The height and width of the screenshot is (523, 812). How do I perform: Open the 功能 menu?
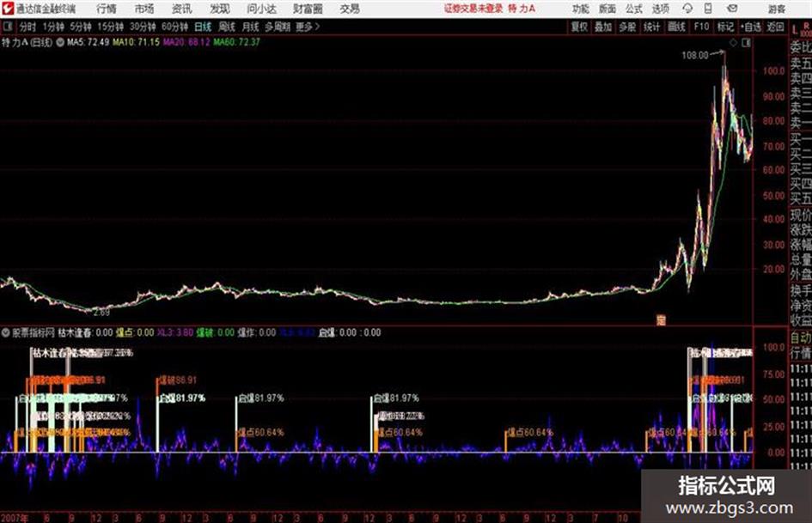pyautogui.click(x=581, y=9)
